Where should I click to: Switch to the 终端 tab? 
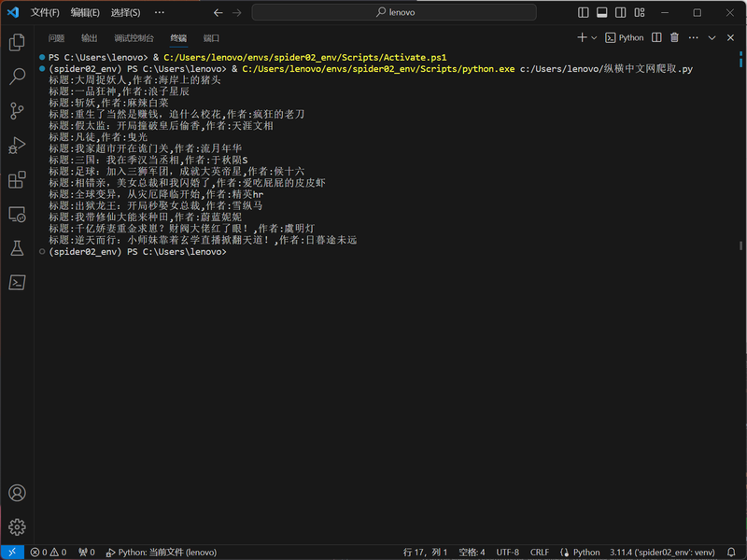pos(178,38)
